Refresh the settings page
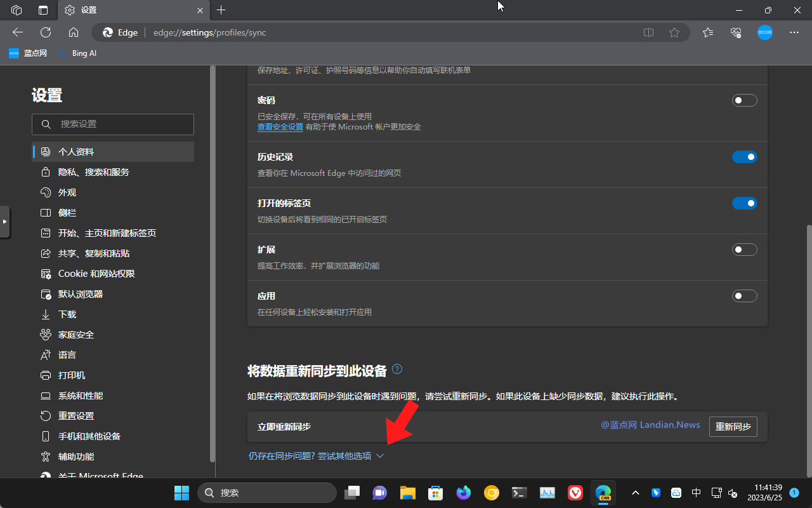The image size is (812, 508). tap(45, 32)
